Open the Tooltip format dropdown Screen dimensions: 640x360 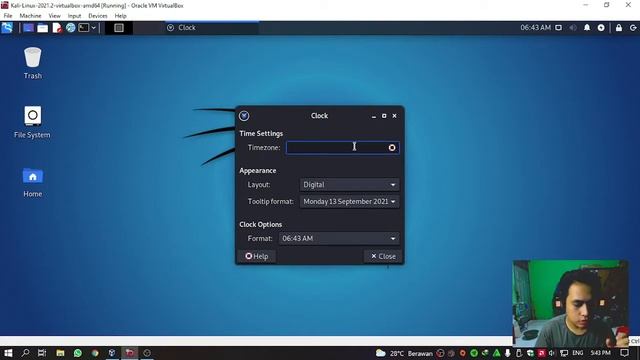(x=349, y=201)
